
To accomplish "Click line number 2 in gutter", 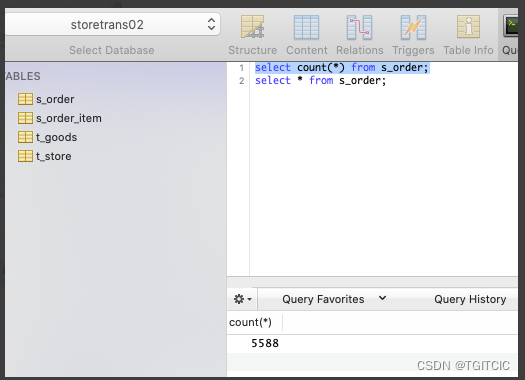I will [242, 81].
